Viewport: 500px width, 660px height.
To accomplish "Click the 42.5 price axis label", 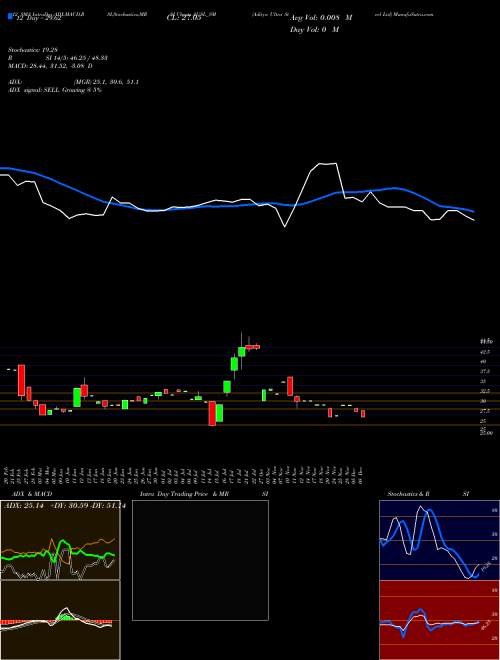I will [485, 351].
